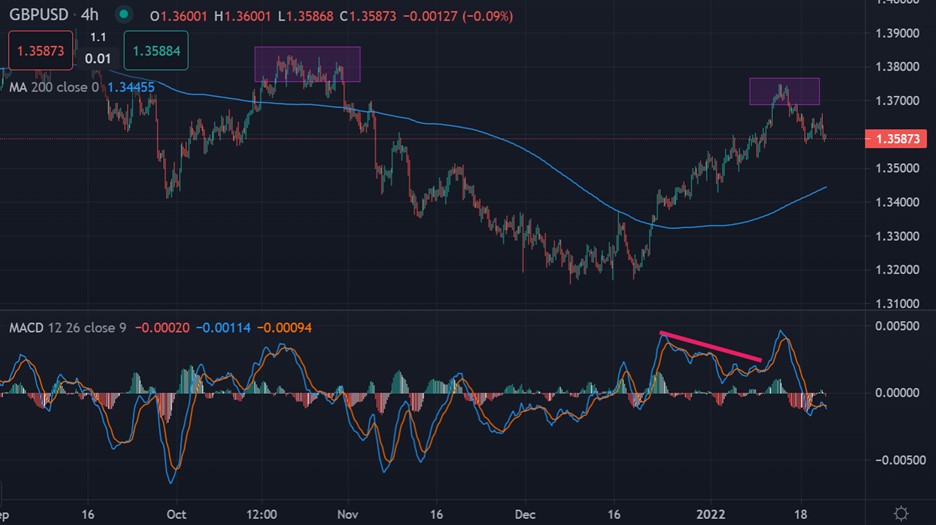Select the pink trend line on MACD pane
936x525 pixels.
[710, 346]
